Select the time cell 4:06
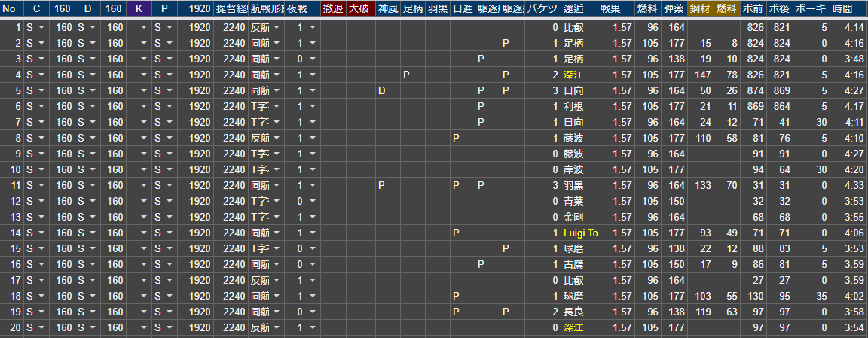 (x=848, y=233)
